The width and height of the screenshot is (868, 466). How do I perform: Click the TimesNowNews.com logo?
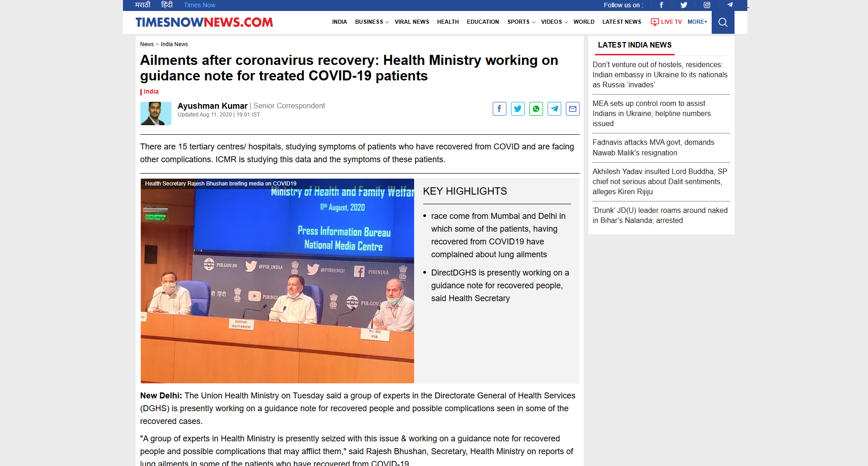coord(204,22)
